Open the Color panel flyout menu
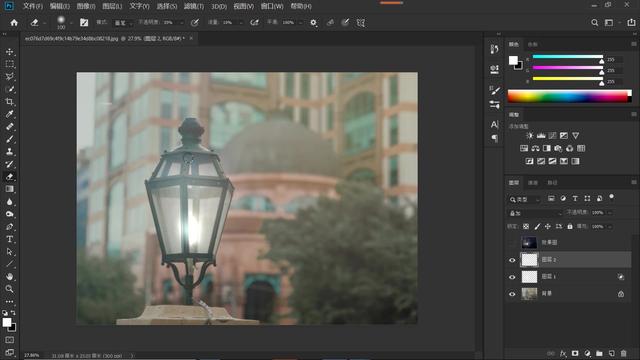 [633, 44]
